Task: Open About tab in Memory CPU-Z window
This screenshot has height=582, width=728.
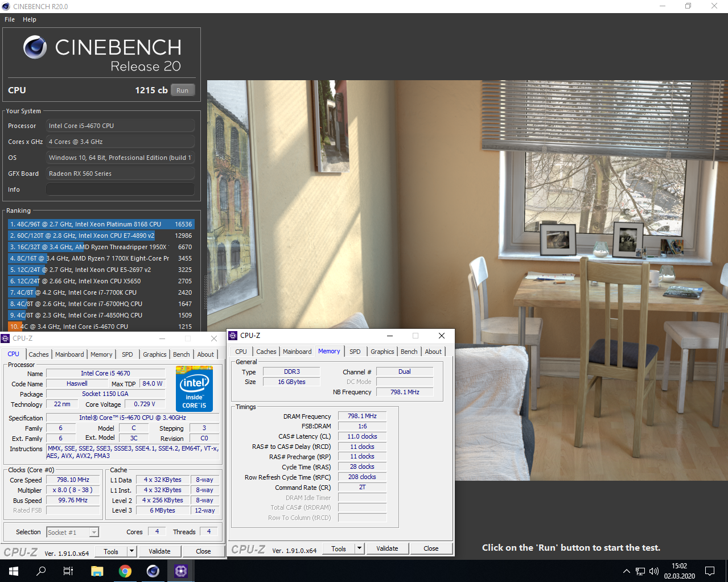Action: [x=433, y=352]
